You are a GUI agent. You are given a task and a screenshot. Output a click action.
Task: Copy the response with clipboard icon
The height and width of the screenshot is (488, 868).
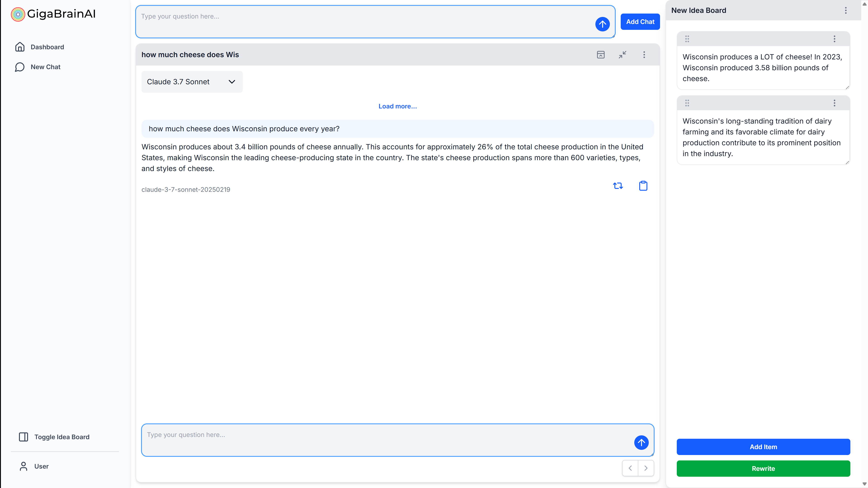(x=643, y=185)
